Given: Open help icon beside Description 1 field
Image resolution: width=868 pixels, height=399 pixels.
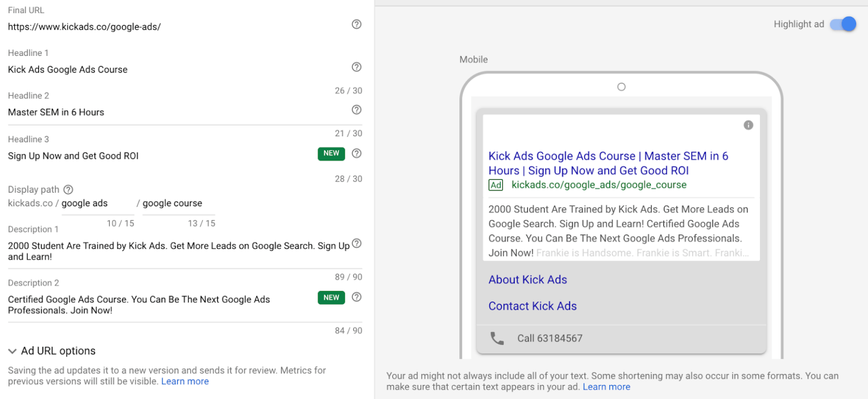Looking at the screenshot, I should [357, 244].
